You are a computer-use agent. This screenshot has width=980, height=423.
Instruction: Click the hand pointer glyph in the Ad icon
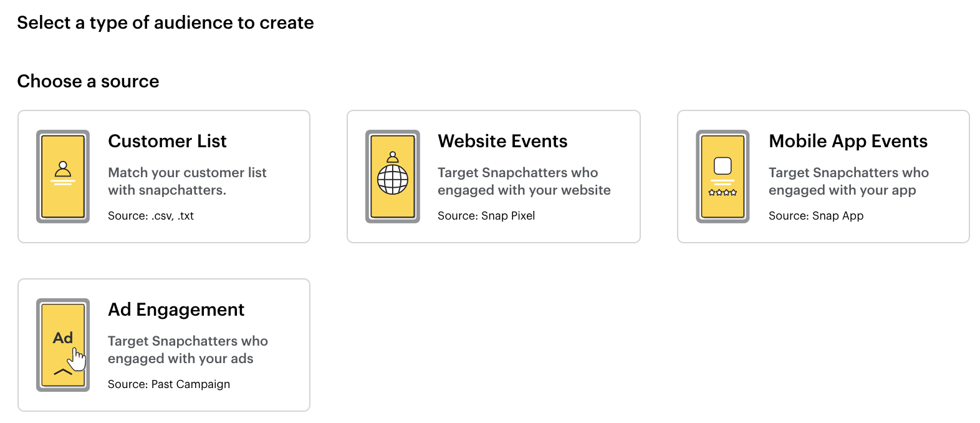tap(77, 359)
